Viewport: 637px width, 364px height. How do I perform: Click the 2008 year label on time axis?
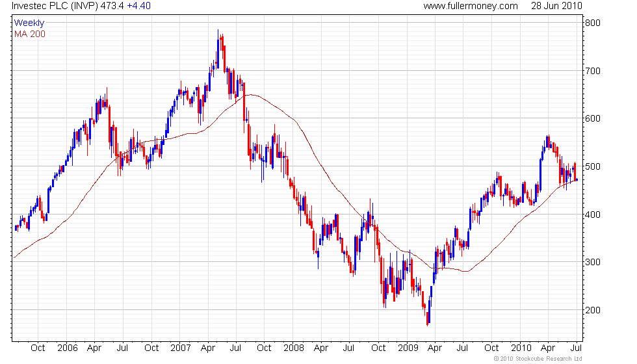(294, 348)
